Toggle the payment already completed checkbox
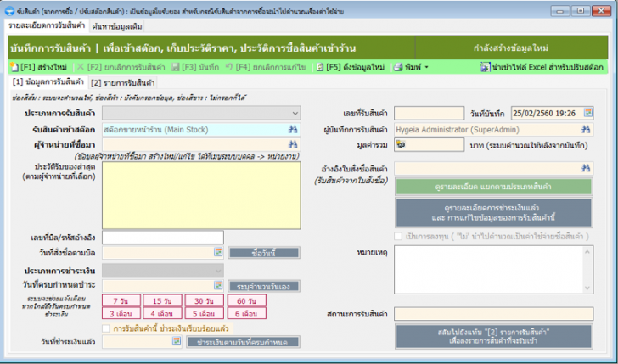Viewport: 618px width, 364px height. [x=106, y=328]
